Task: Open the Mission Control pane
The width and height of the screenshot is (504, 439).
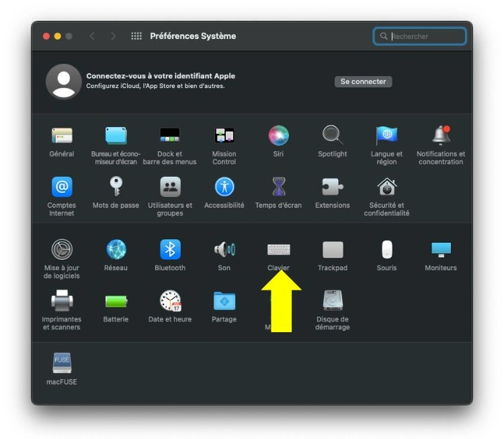Action: click(x=224, y=135)
